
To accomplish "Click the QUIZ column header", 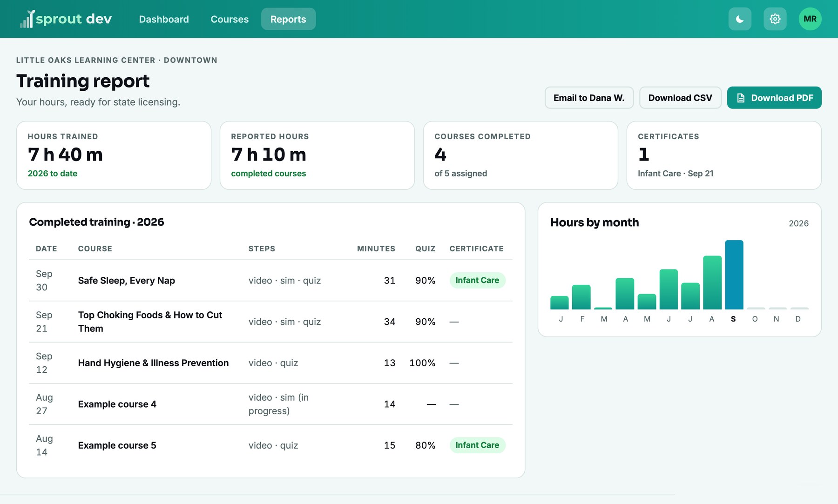I will [x=426, y=249].
